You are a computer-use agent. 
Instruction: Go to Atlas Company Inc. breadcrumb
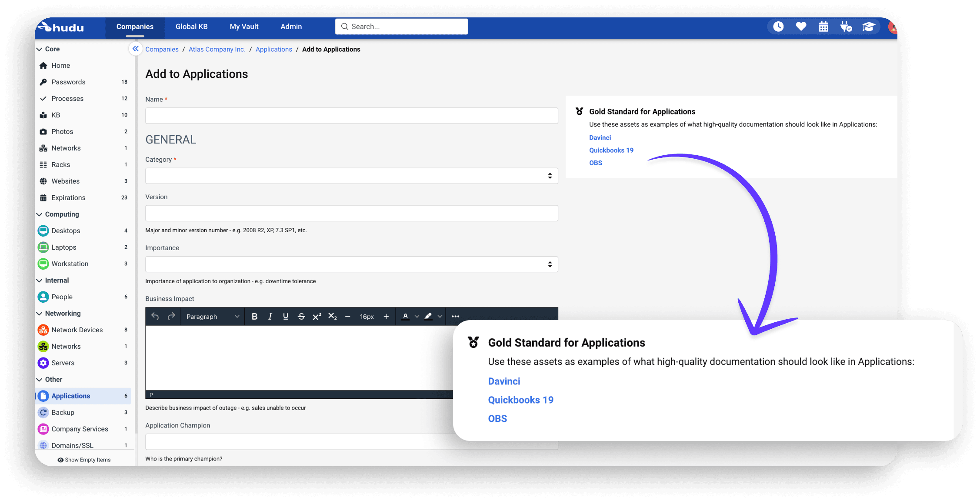[217, 49]
